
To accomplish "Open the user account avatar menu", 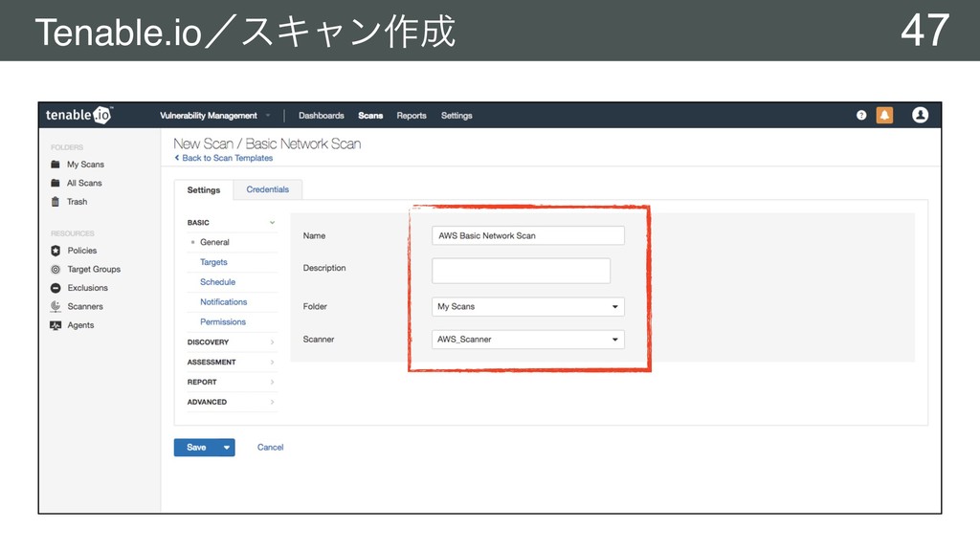I will click(x=920, y=115).
